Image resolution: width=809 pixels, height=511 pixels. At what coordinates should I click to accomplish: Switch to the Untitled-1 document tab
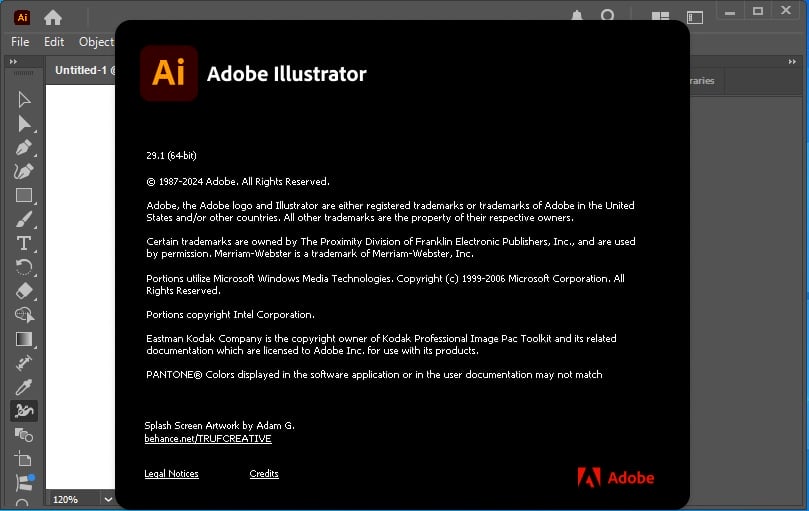coord(83,70)
